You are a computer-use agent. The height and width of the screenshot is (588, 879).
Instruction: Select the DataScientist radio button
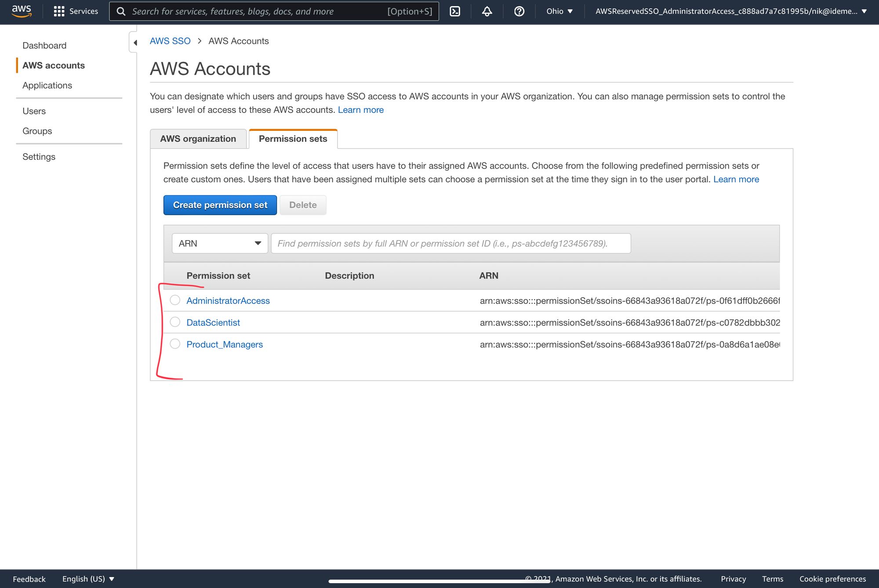(x=175, y=322)
